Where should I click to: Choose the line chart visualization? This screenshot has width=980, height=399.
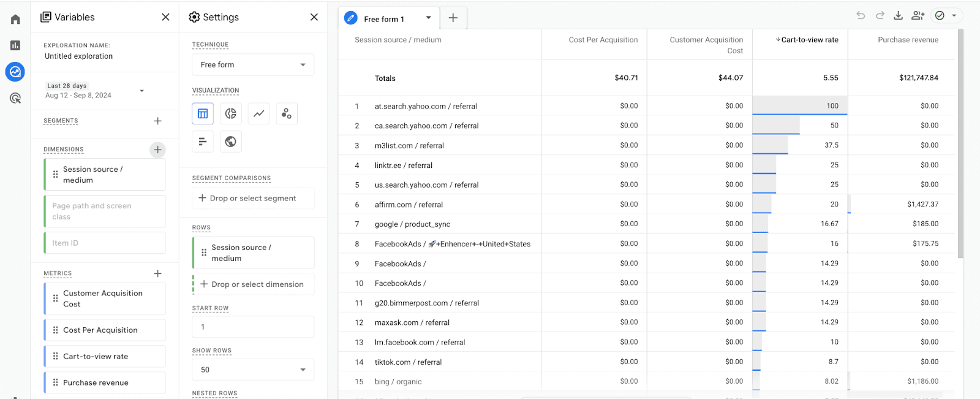[x=258, y=113]
